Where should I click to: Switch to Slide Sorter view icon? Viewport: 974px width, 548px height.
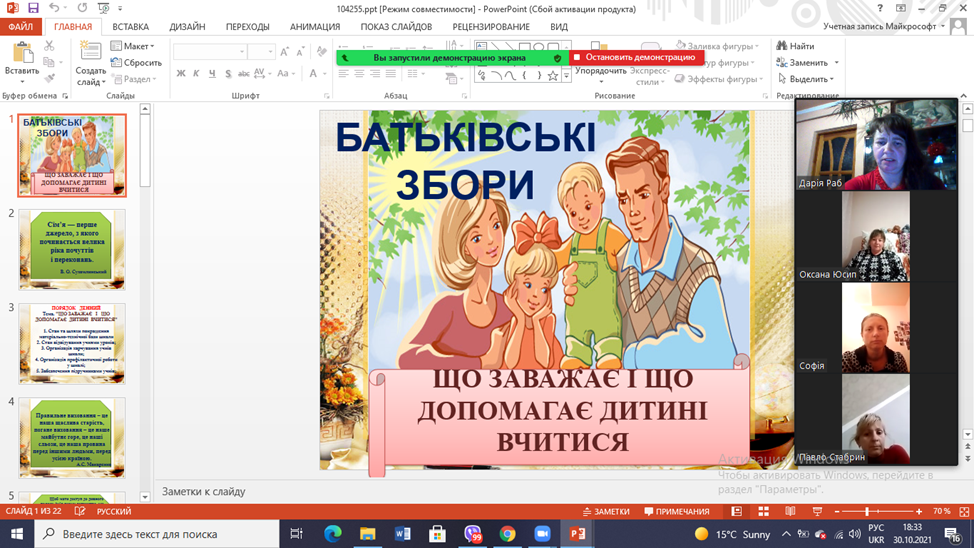(x=763, y=511)
